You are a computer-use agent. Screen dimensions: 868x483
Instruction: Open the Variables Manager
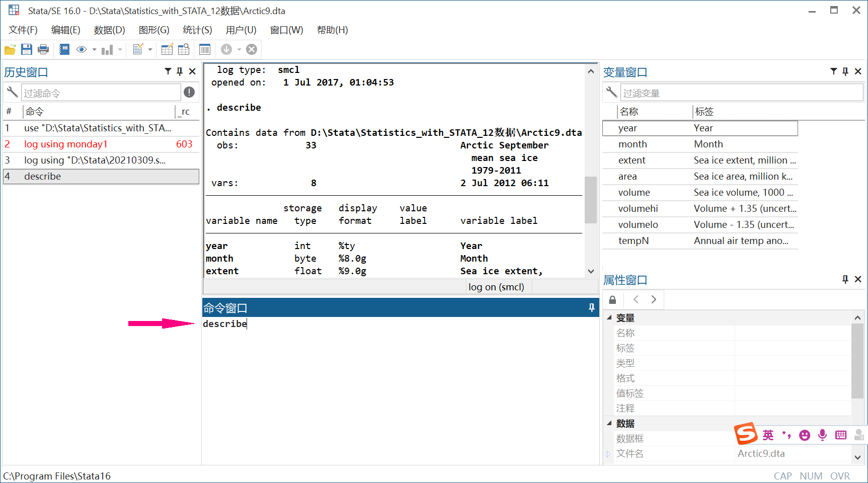[x=205, y=49]
